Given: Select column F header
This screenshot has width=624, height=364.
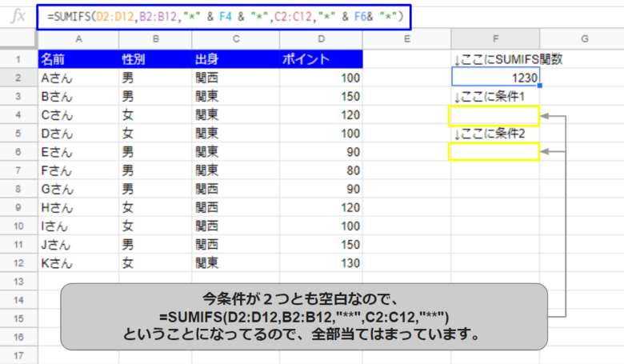Looking at the screenshot, I should (495, 39).
